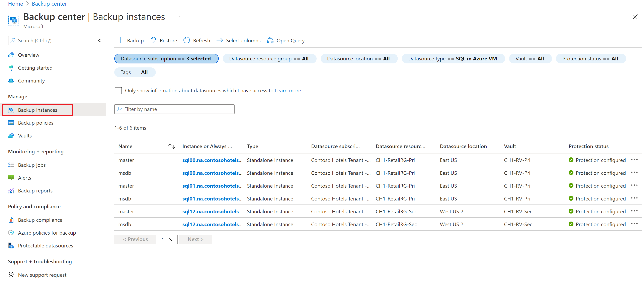644x293 pixels.
Task: Click the Backup instances sidebar icon
Action: coord(11,110)
